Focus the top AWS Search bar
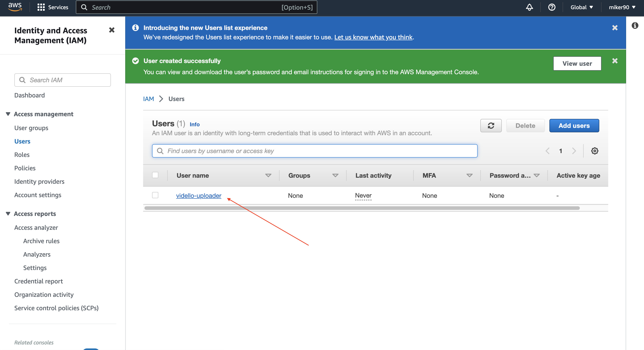This screenshot has height=350, width=644. click(197, 7)
